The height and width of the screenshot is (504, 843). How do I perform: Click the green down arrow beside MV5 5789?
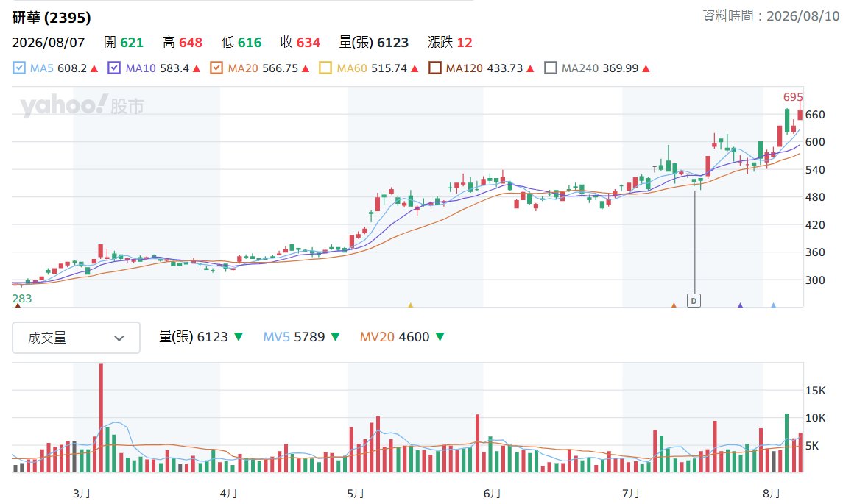[x=336, y=337]
